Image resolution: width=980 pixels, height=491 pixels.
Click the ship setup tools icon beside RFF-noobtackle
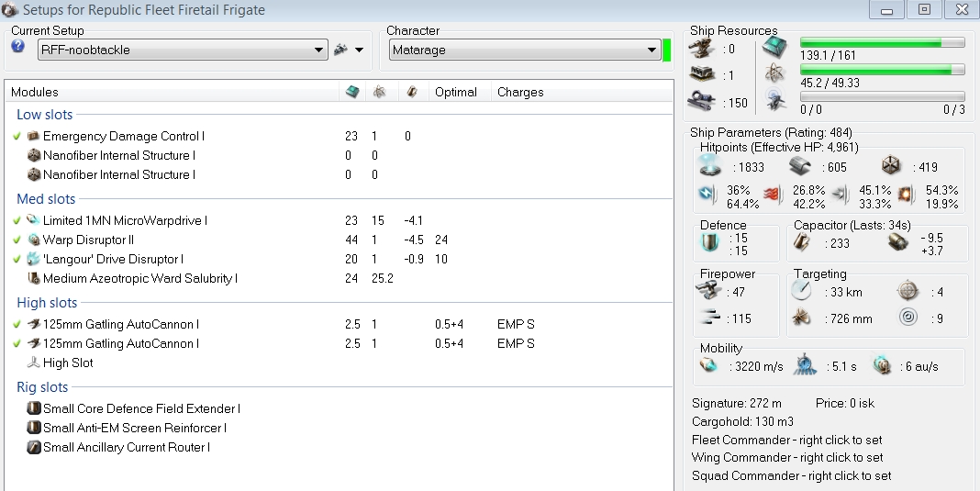pos(340,50)
